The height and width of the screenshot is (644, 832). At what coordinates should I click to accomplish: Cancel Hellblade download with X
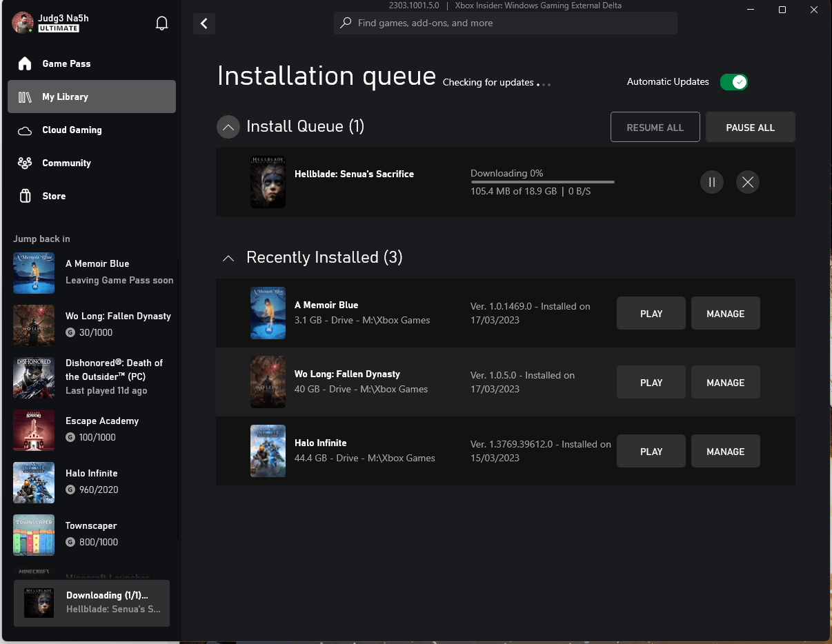(748, 182)
